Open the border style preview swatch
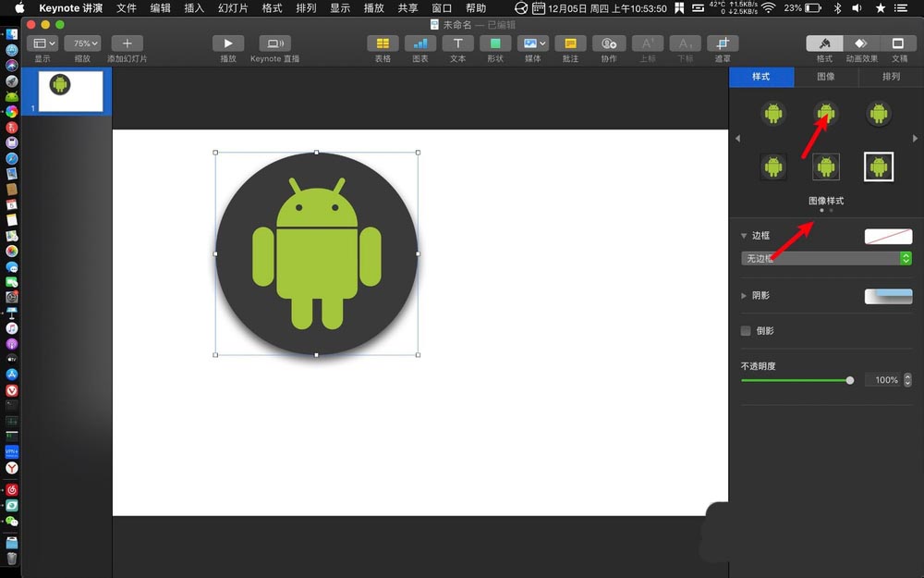 (888, 237)
